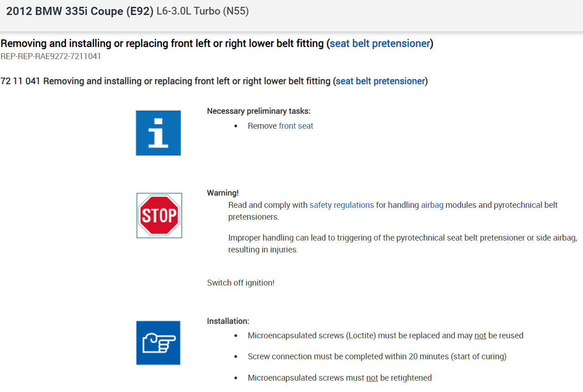The height and width of the screenshot is (392, 583).
Task: Click the 20 minutes screw connection bullet
Action: [x=377, y=357]
